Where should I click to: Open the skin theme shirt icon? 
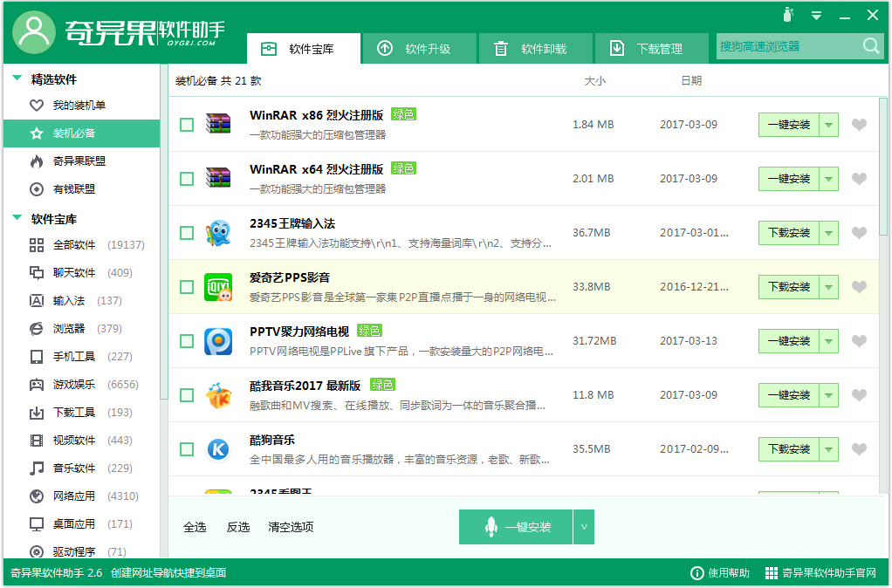click(x=788, y=14)
